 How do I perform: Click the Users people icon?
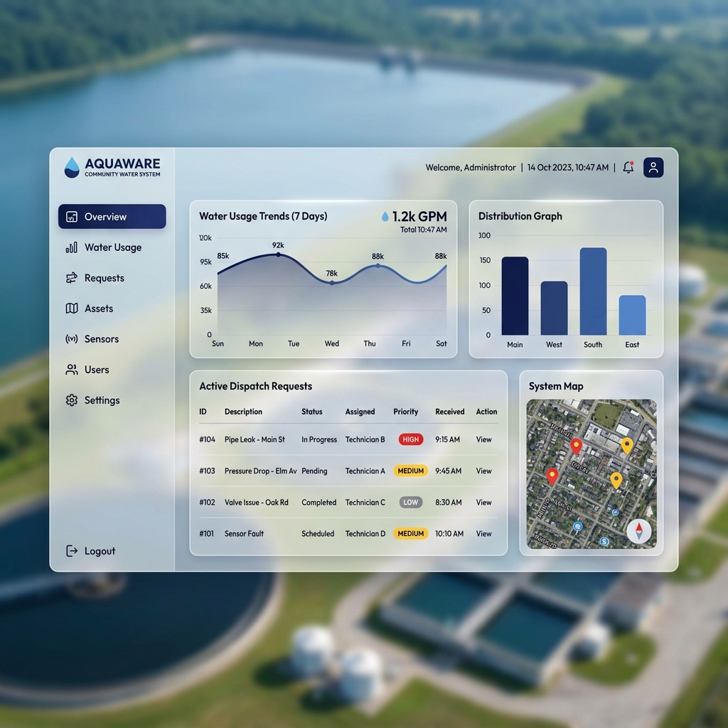click(x=72, y=370)
